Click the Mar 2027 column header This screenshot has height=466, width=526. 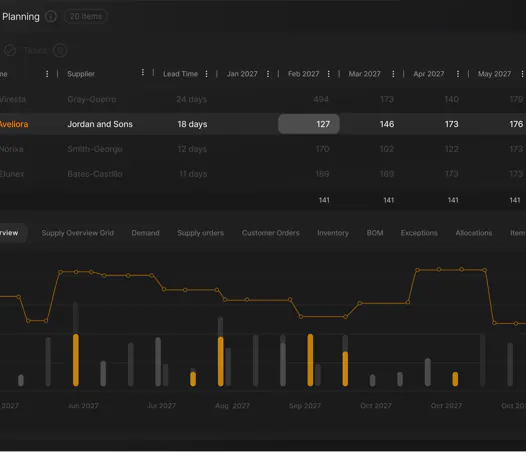point(365,74)
